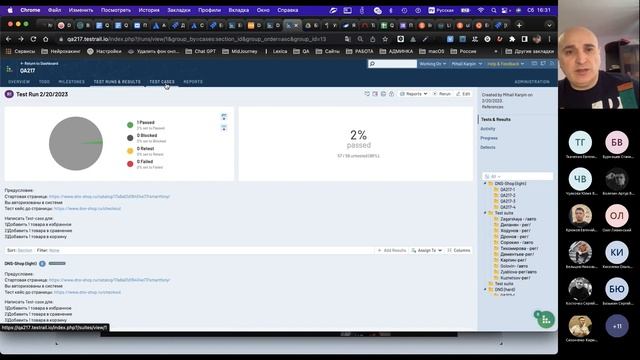Open the Chat GPT bookmark folder
This screenshot has width=640, height=360.
200,51
